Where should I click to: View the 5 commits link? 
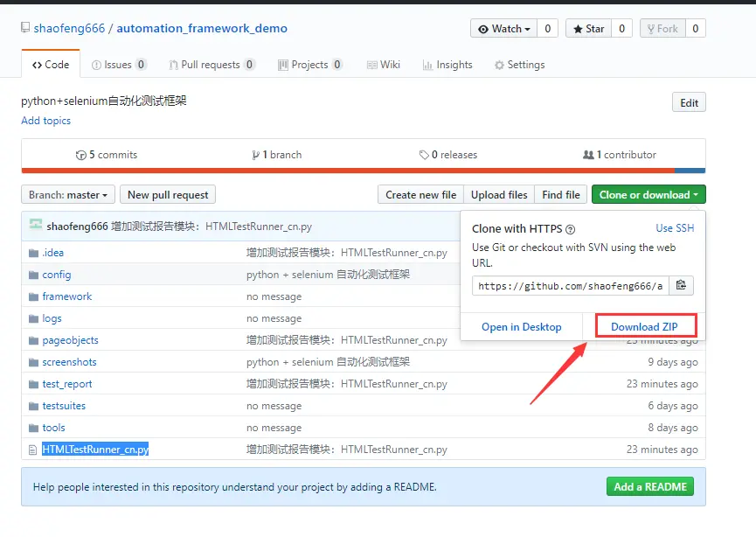107,155
